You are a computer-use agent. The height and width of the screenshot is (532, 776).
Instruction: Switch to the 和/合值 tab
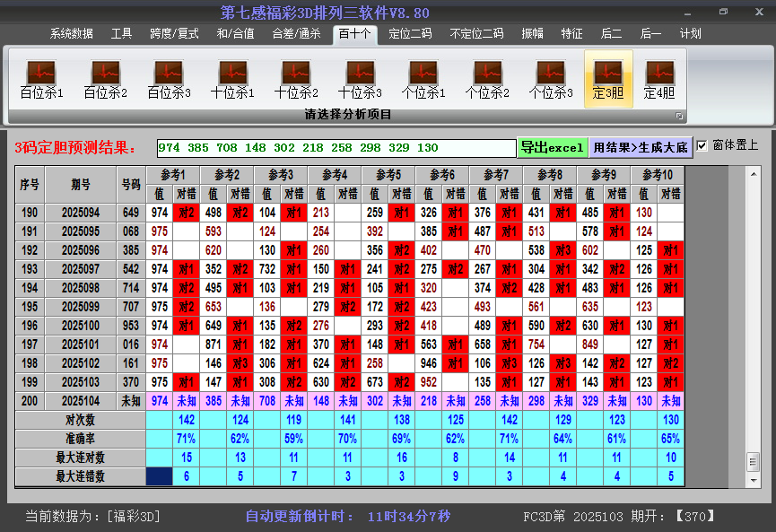click(235, 34)
